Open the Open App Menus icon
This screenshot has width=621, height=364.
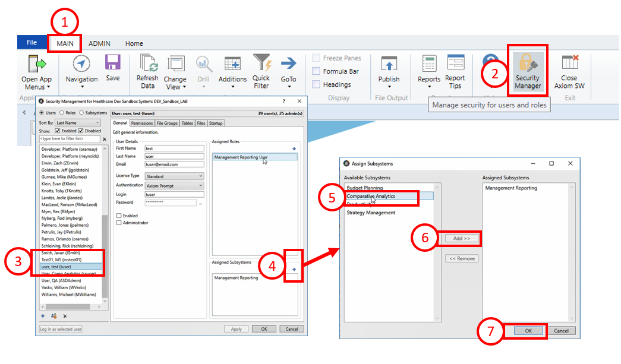tap(37, 64)
